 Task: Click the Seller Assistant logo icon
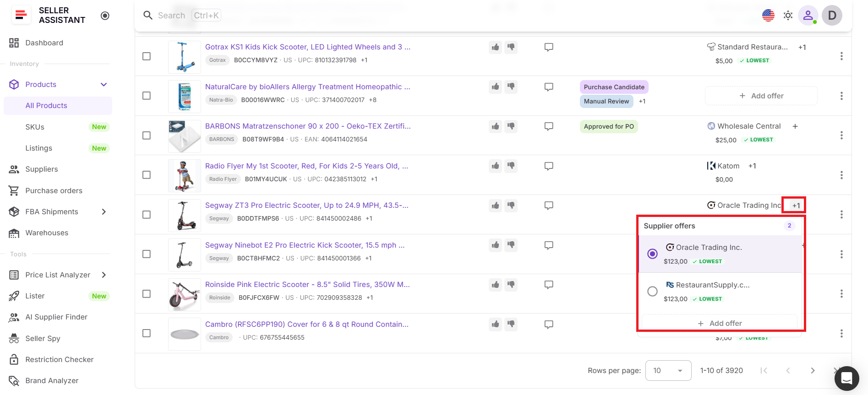pyautogui.click(x=21, y=15)
